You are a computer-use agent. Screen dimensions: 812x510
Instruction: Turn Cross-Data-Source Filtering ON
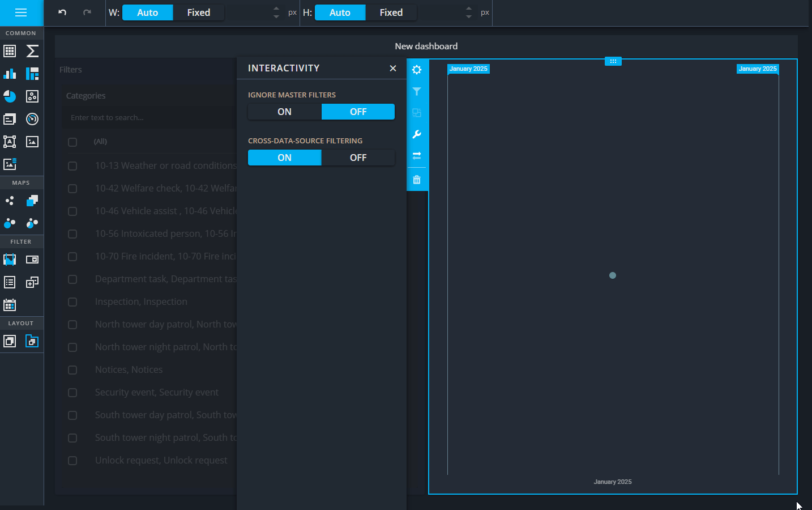(x=284, y=158)
